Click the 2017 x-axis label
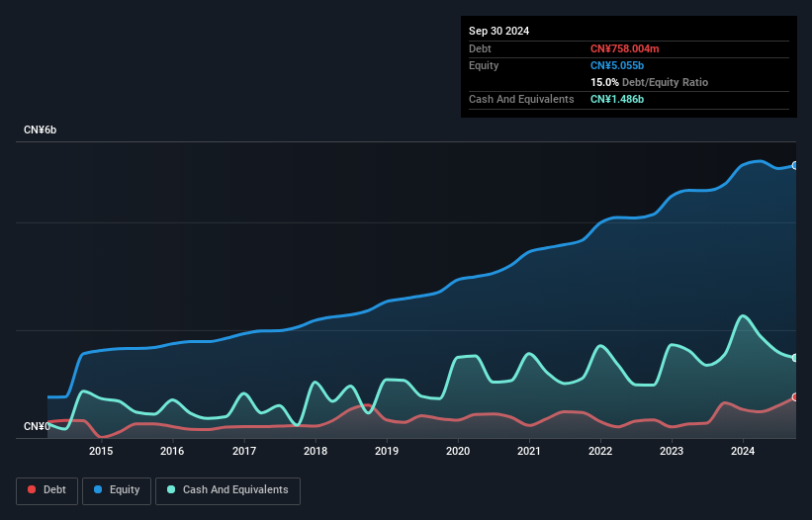The image size is (812, 520). pos(244,451)
